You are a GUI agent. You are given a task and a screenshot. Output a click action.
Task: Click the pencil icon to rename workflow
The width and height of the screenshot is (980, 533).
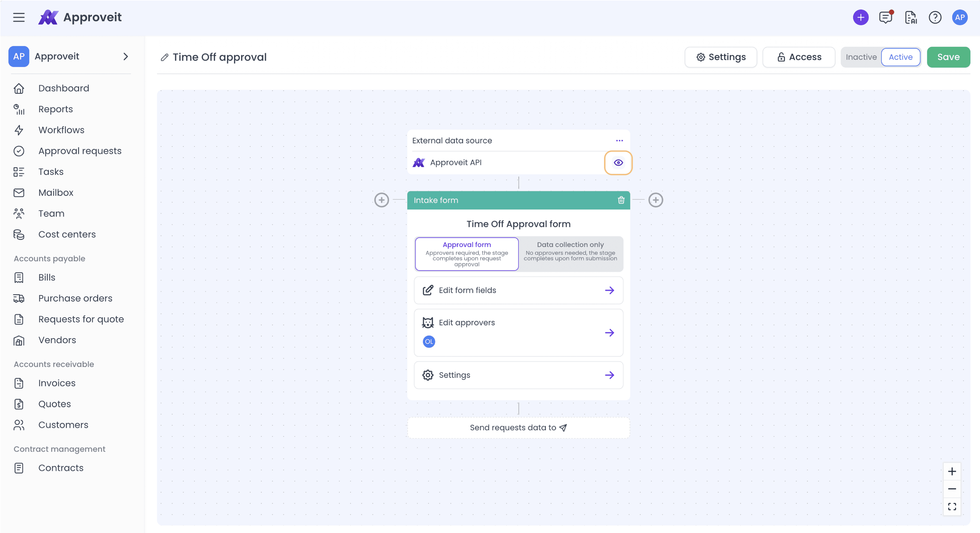click(164, 57)
